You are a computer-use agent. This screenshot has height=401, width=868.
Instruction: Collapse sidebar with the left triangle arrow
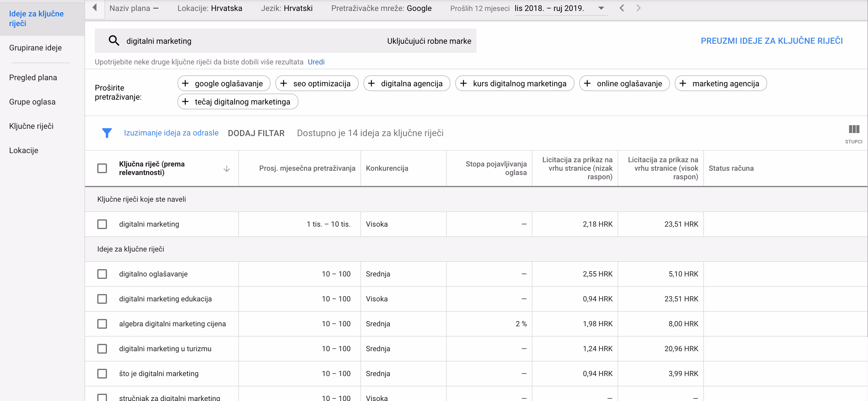(x=95, y=7)
